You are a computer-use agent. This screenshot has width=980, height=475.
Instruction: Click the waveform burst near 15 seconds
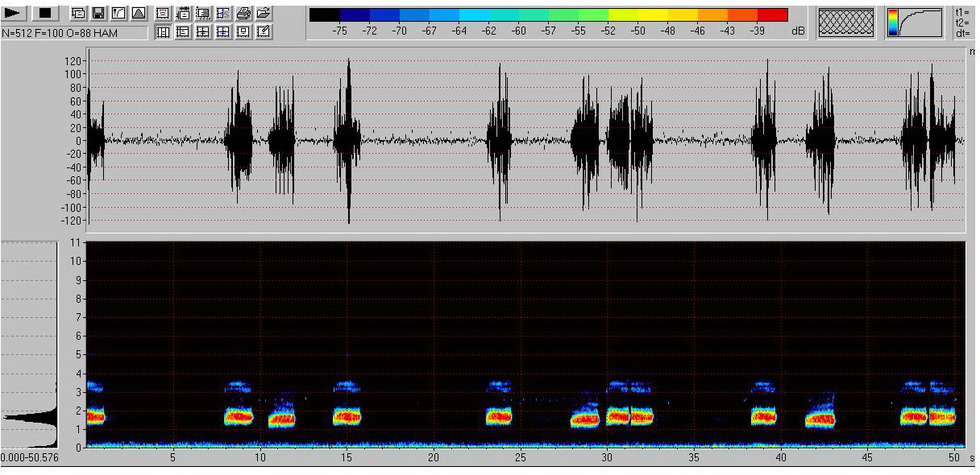tap(348, 140)
